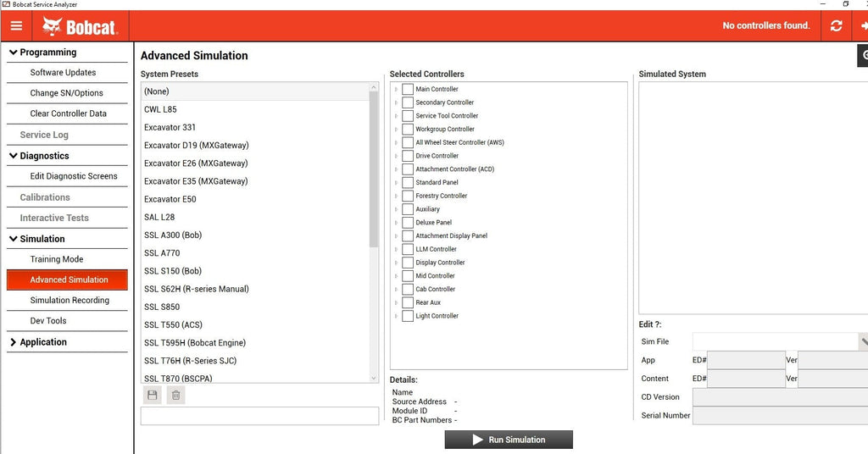The width and height of the screenshot is (868, 454).
Task: Expand the Secondary Controller tree node
Action: tap(396, 102)
